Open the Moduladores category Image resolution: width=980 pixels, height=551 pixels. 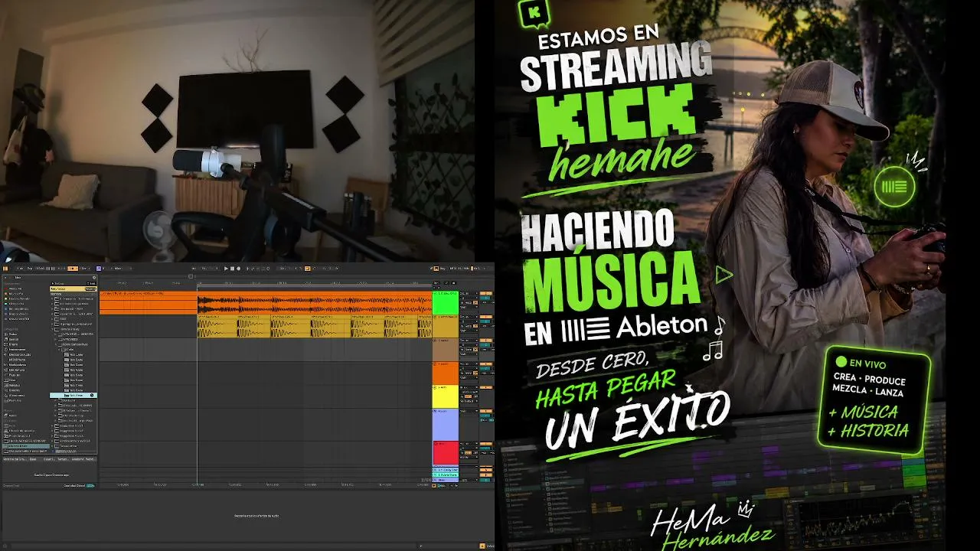[17, 365]
